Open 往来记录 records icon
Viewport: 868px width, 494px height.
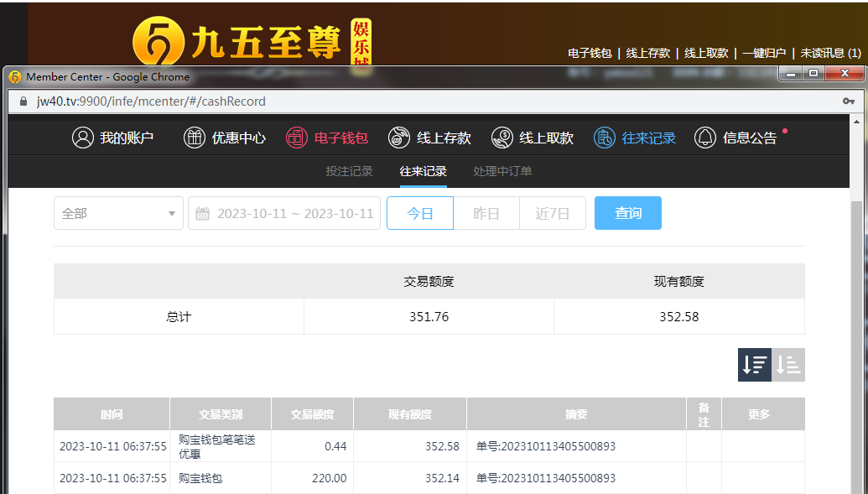click(x=605, y=138)
